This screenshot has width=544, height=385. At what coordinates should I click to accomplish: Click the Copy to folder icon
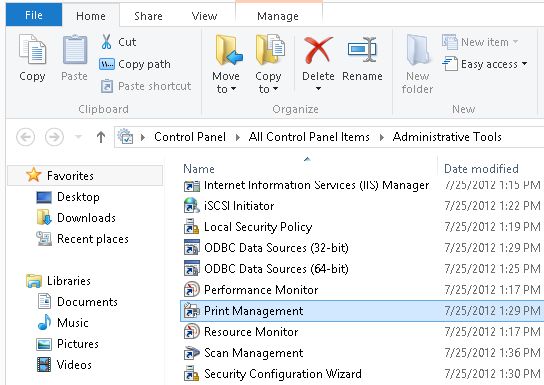click(x=270, y=50)
